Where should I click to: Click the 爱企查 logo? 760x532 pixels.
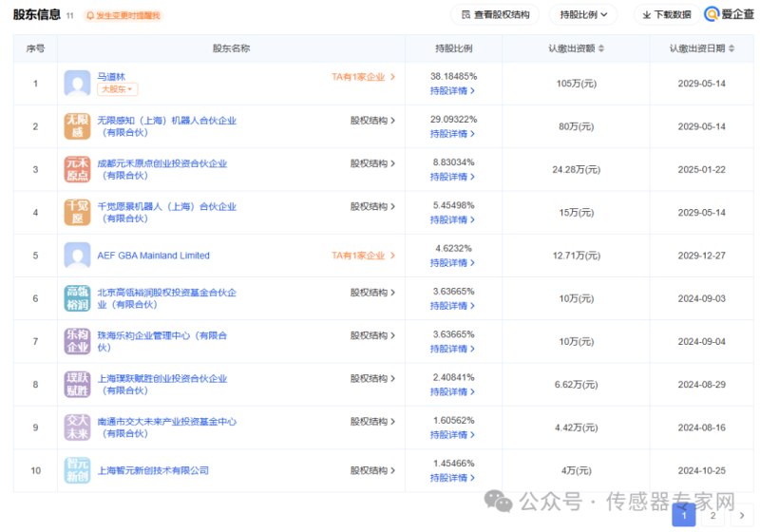click(x=729, y=15)
